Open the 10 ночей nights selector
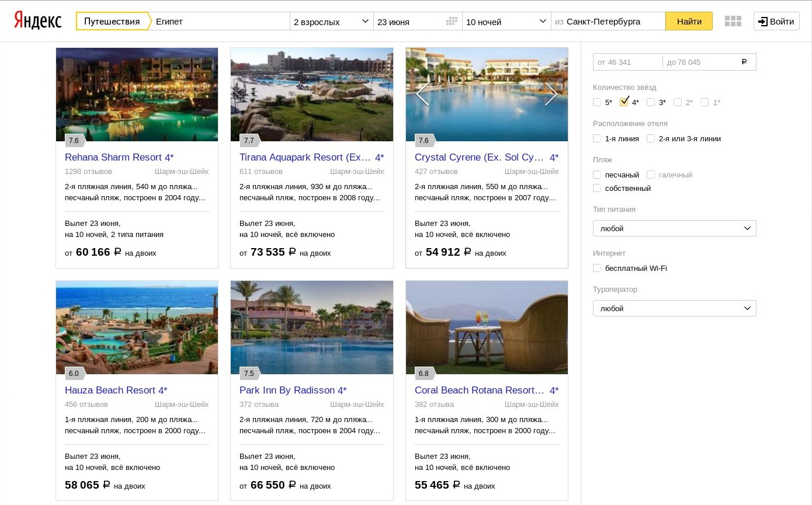The image size is (812, 505). [x=506, y=22]
